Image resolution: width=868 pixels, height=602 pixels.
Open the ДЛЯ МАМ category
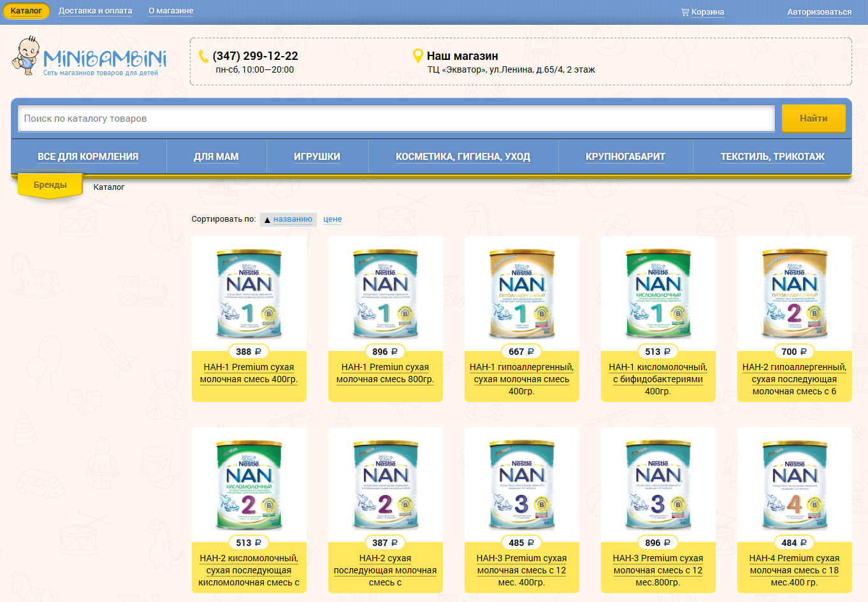[x=216, y=157]
